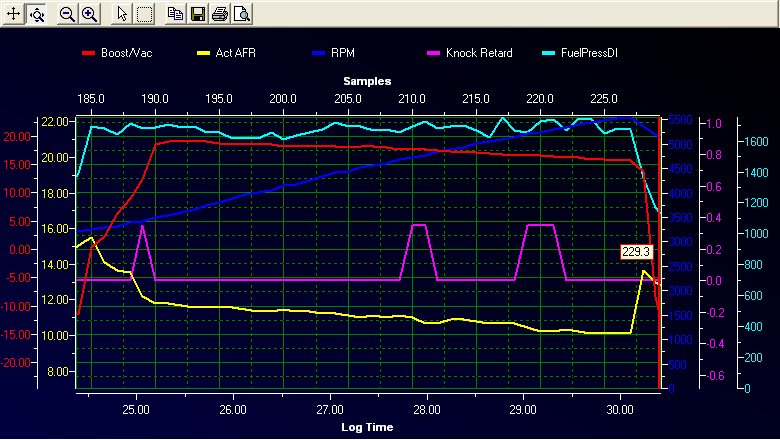Click the 28.00 log time tick label
Viewport: 780px width, 440px height.
click(x=426, y=409)
